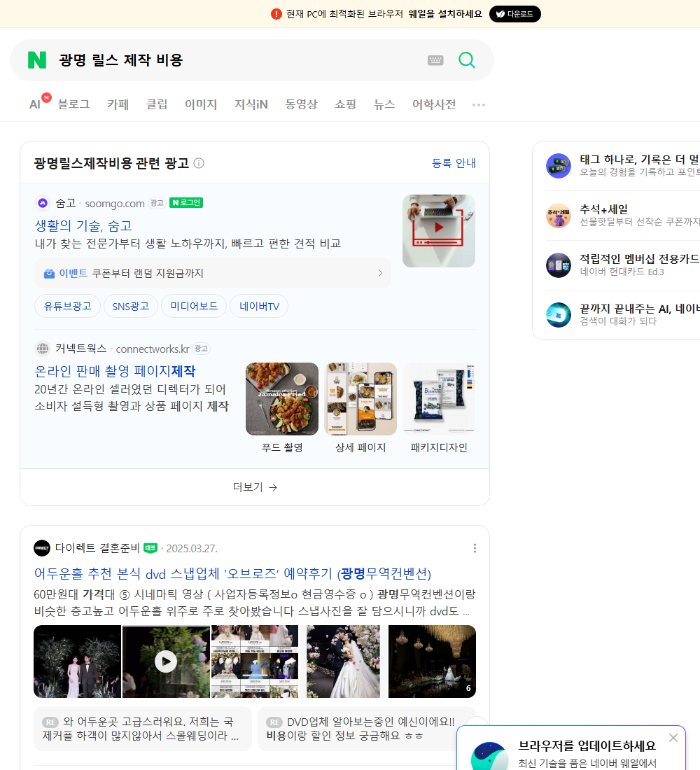Click the info icon beside 관련 광고 heading
The image size is (700, 770).
199,163
